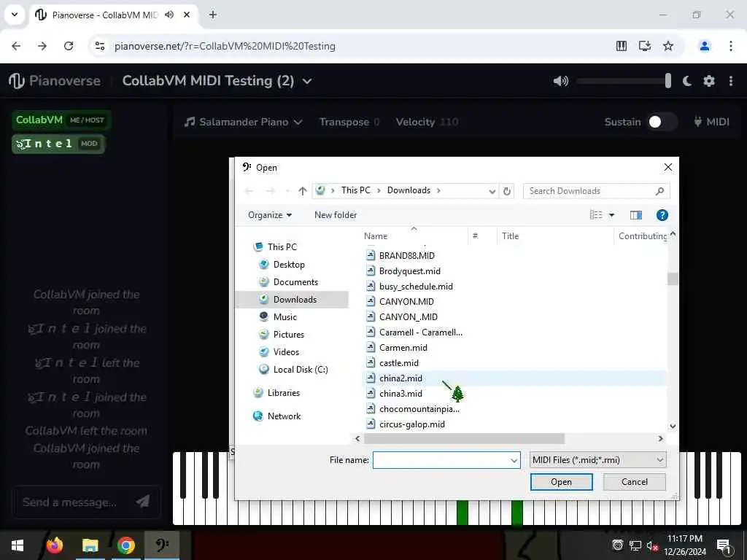Select Music in the navigation pane
Screen dimensions: 747x560
(x=285, y=317)
